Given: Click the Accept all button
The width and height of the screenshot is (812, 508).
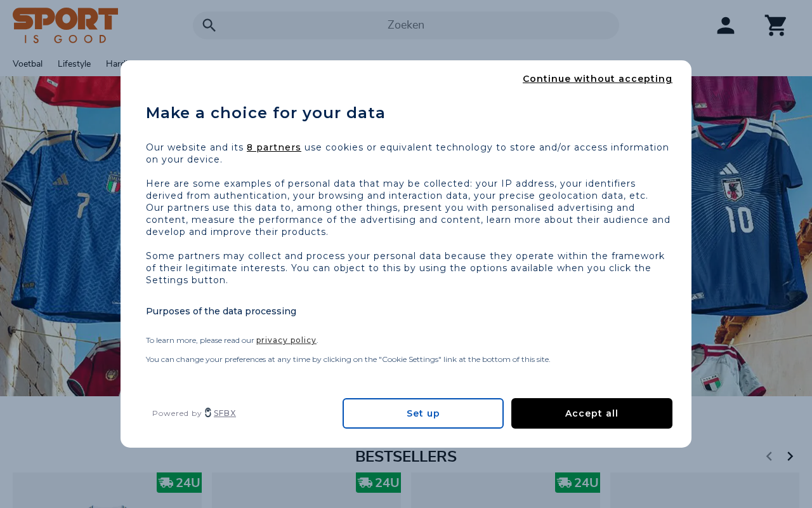Looking at the screenshot, I should 592,413.
